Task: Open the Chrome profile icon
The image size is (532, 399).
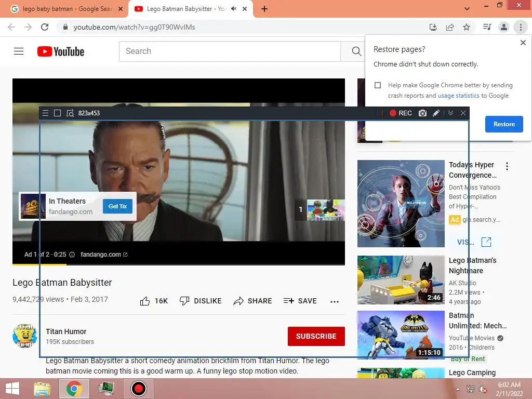Action: tap(504, 27)
